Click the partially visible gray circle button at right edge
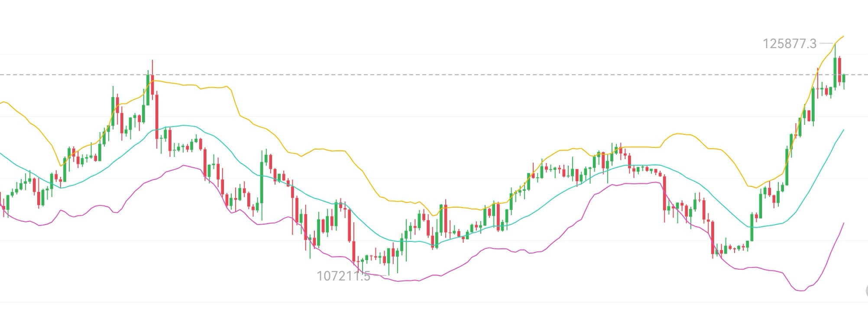The width and height of the screenshot is (868, 313). (x=866, y=290)
